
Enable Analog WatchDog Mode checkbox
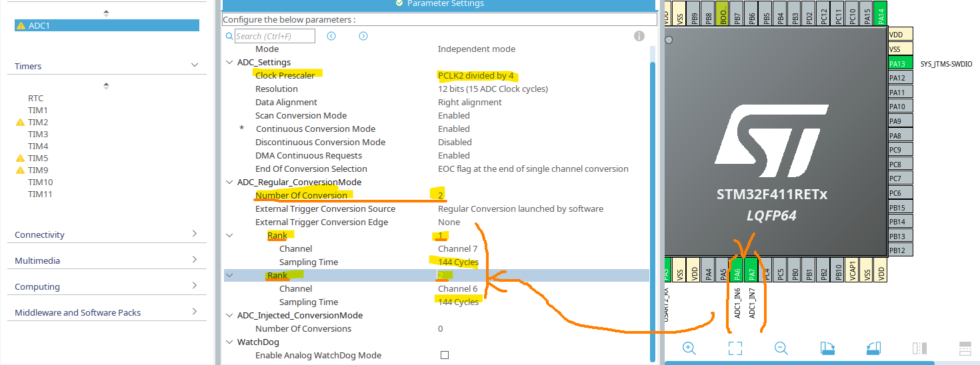coord(445,355)
